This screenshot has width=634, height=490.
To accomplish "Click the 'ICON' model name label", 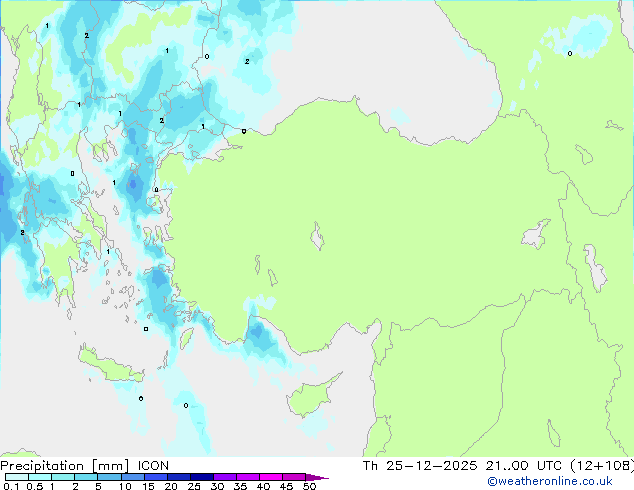I will (153, 466).
